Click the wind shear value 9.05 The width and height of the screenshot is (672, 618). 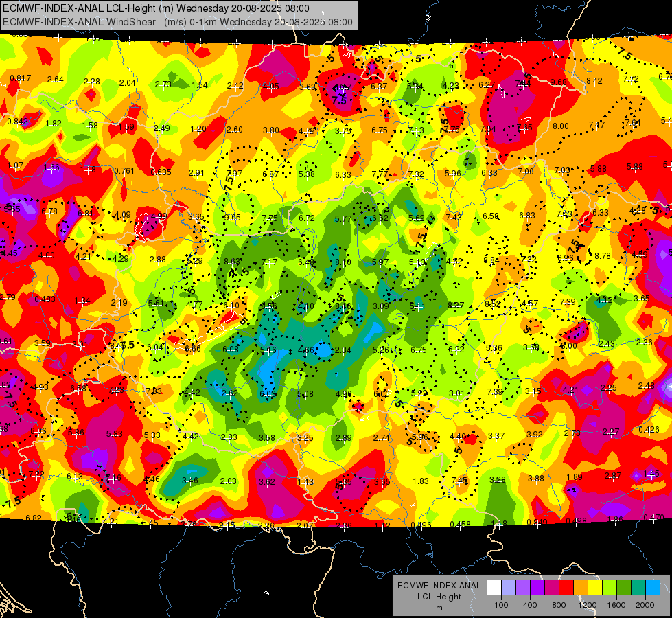pos(232,218)
